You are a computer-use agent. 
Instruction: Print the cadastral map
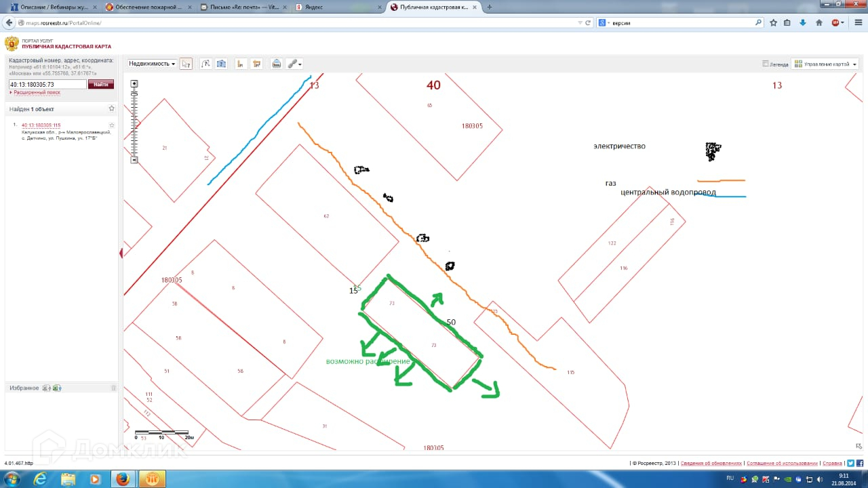pos(277,64)
